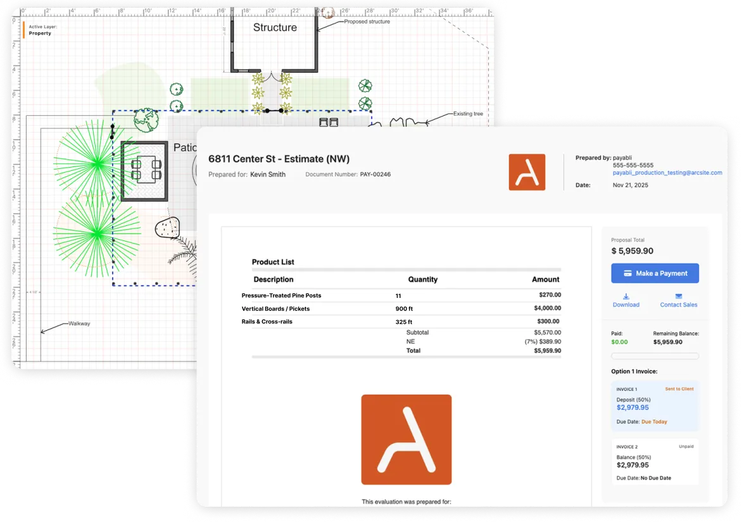Image resolution: width=756 pixels, height=532 pixels.
Task: Click the Walkway annotation in drawing
Action: (79, 323)
